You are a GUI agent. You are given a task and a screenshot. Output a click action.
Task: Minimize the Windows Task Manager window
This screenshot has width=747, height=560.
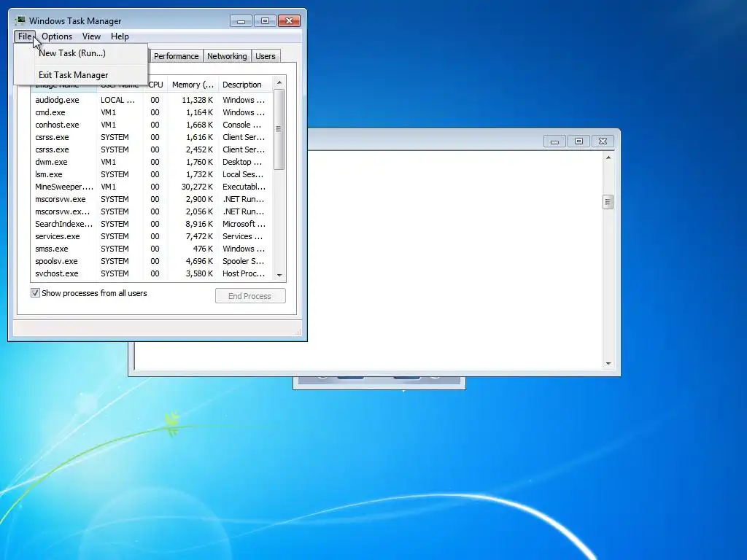click(241, 21)
